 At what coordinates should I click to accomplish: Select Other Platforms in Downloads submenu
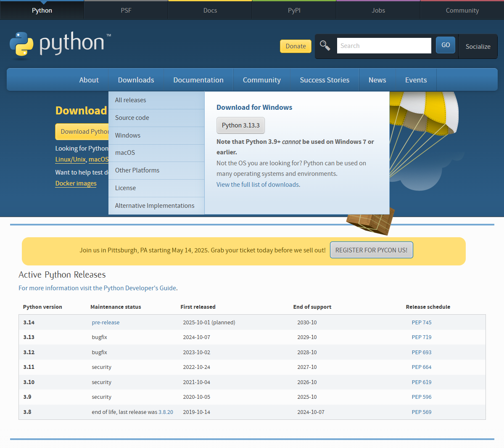[x=156, y=170]
